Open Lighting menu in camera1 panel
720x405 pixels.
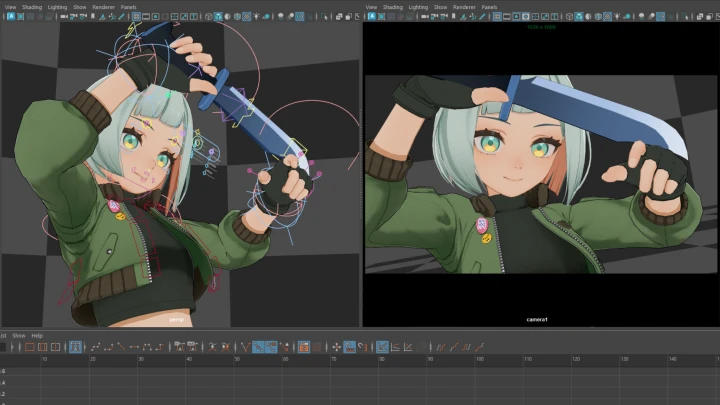(418, 7)
